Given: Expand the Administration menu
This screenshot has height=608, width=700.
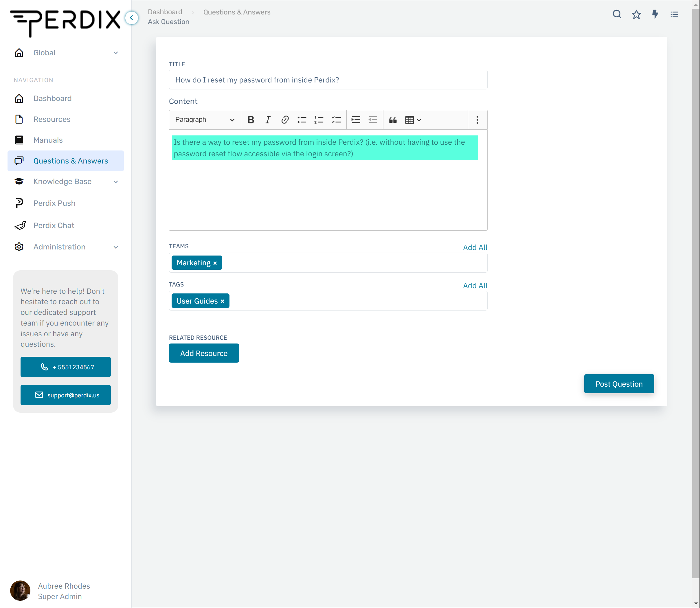Looking at the screenshot, I should (x=66, y=247).
